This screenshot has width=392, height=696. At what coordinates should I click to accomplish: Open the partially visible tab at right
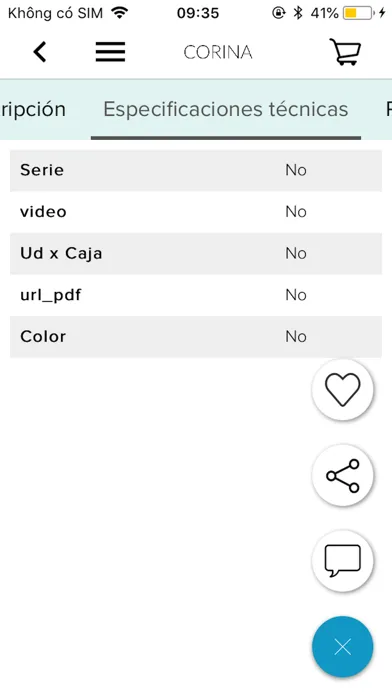pos(388,109)
